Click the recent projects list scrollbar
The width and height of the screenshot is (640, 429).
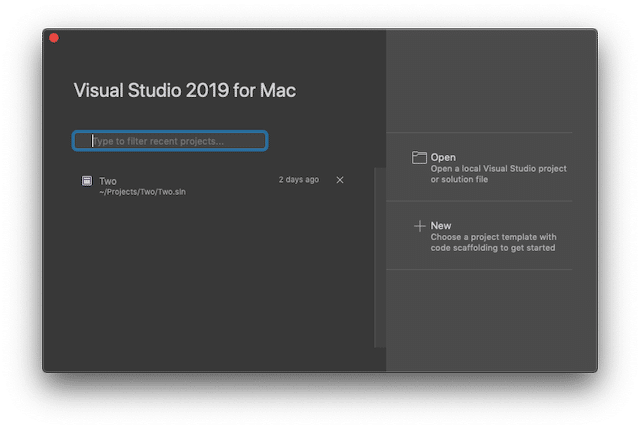click(x=380, y=258)
